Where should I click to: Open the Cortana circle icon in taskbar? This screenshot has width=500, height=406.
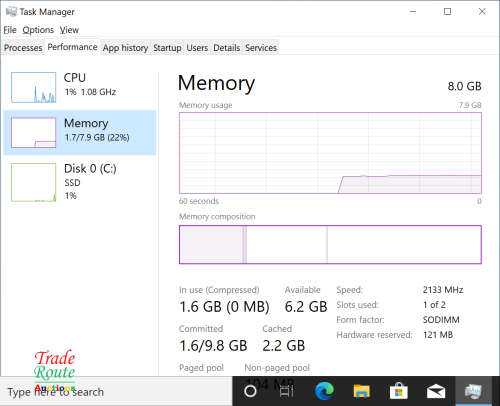(x=250, y=391)
